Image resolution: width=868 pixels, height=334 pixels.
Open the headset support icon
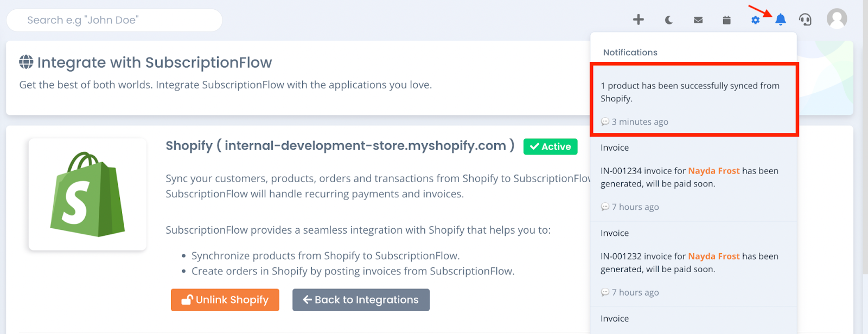click(x=806, y=20)
